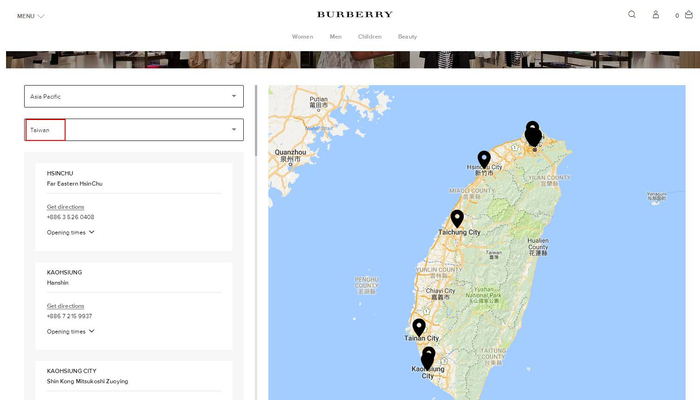Click Penghu County label on map
700x400 pixels.
click(x=367, y=285)
